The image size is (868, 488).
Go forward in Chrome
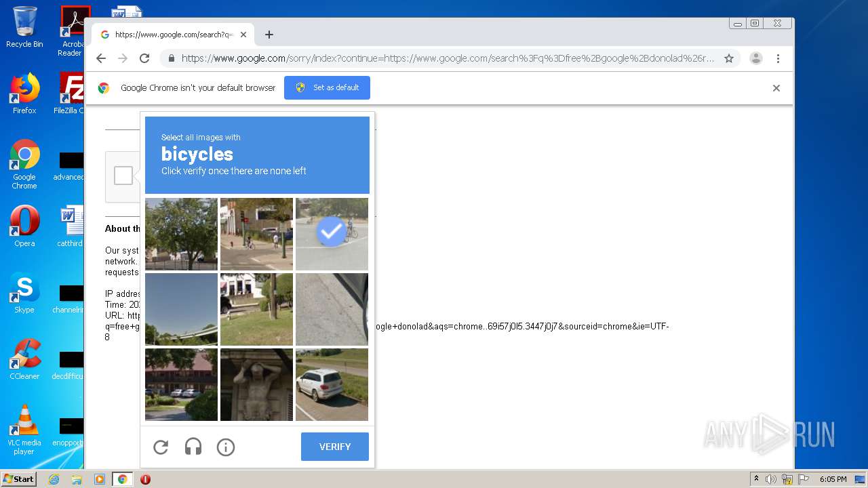click(x=123, y=58)
